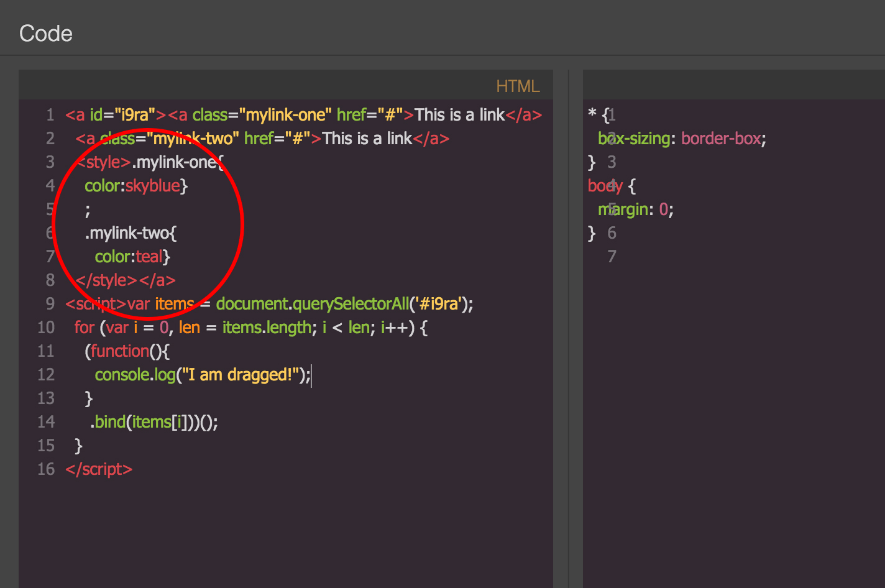885x588 pixels.
Task: Click line number 7 in the CSS pane
Action: 611,256
